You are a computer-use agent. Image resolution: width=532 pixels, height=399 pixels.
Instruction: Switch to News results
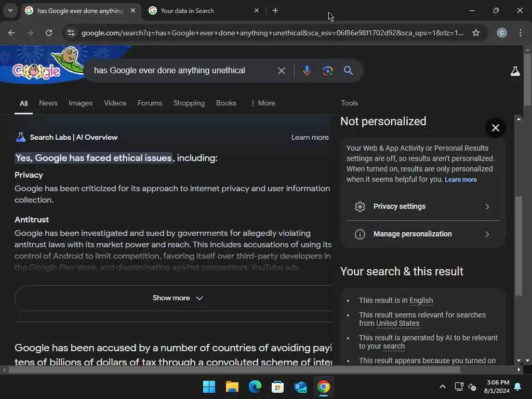[x=48, y=103]
